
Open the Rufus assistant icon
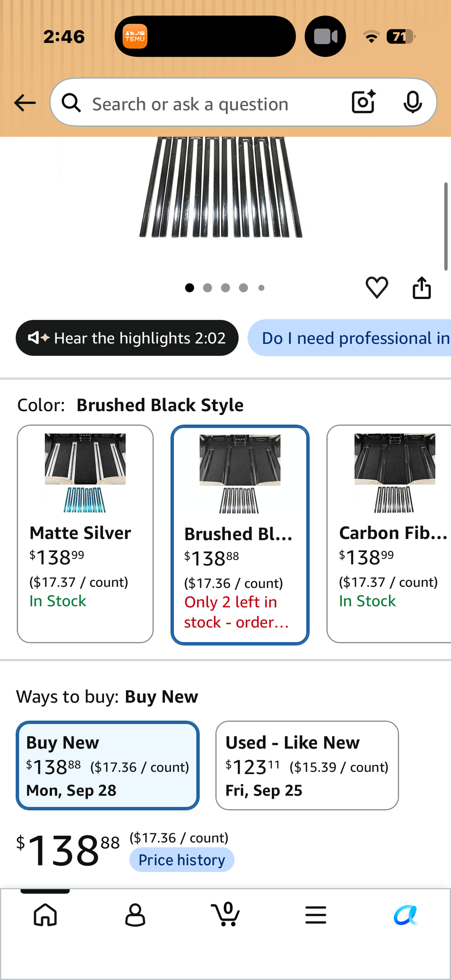click(x=406, y=915)
